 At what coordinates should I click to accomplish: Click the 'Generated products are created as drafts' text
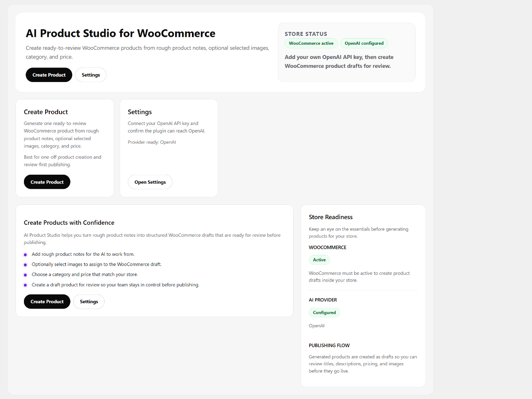point(363,364)
